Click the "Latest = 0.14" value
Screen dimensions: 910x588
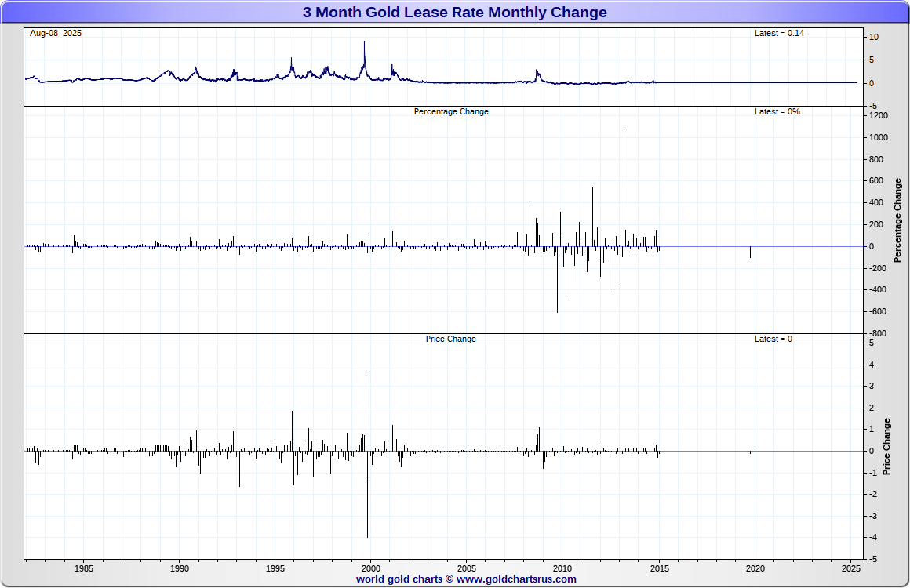click(x=779, y=34)
